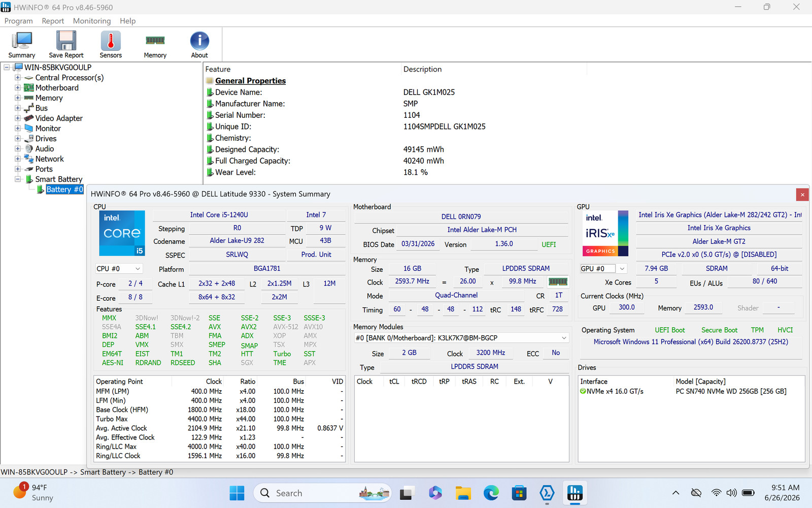Open the Report menu
Screen dimensions: 812x508
pos(53,21)
